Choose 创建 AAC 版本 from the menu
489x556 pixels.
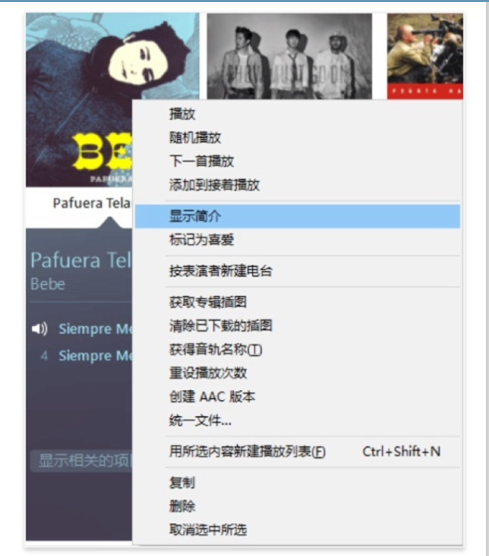[298, 396]
